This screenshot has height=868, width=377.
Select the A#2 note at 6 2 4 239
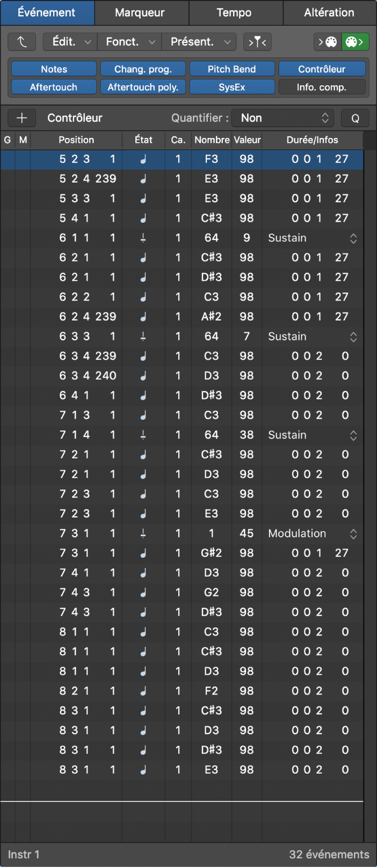pyautogui.click(x=182, y=317)
